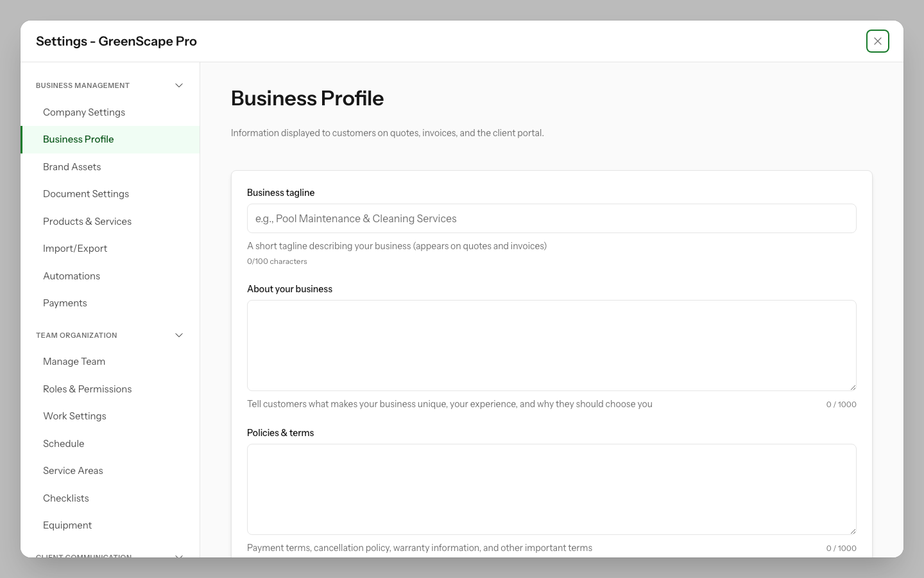Open the Checklists page

click(65, 498)
